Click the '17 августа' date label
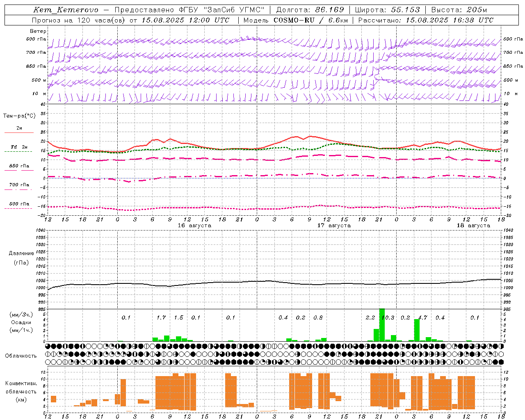525x420 pixels. (334, 226)
